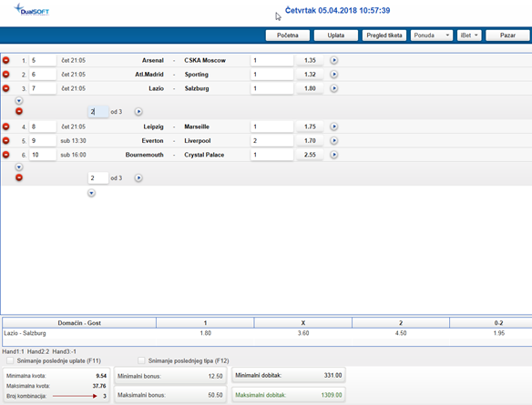Click odds value 3.60 in odds table
This screenshot has height=405, width=532.
[303, 333]
